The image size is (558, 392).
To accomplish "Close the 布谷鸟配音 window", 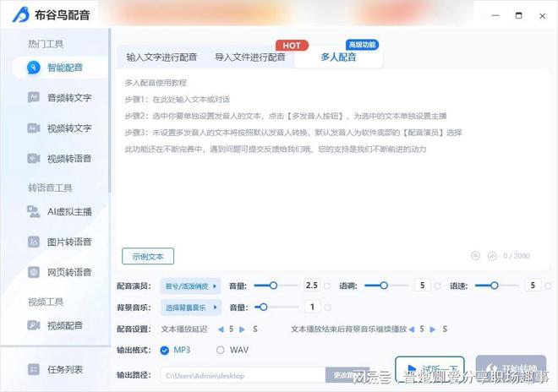I will point(542,16).
